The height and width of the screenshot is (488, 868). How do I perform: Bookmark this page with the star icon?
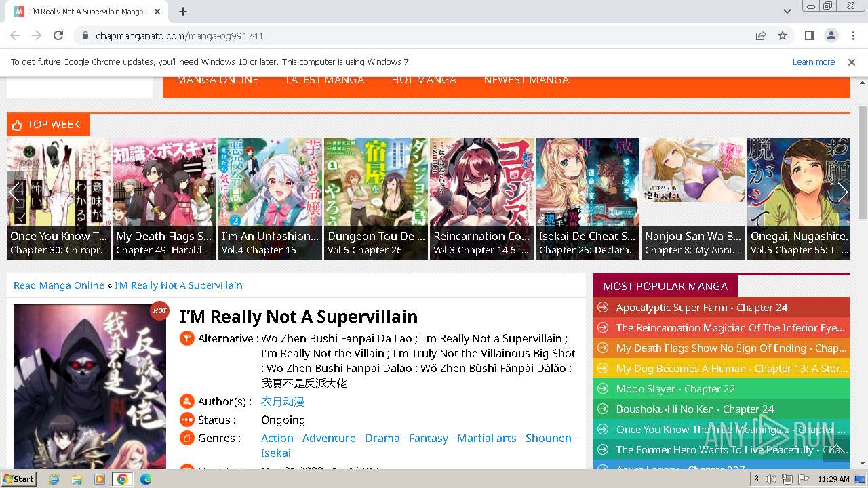click(x=783, y=35)
